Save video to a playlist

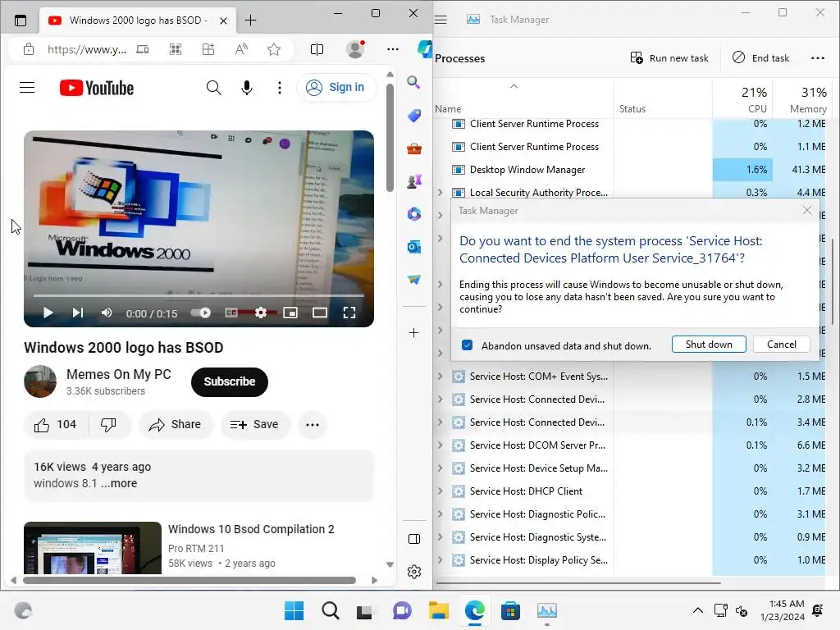254,425
